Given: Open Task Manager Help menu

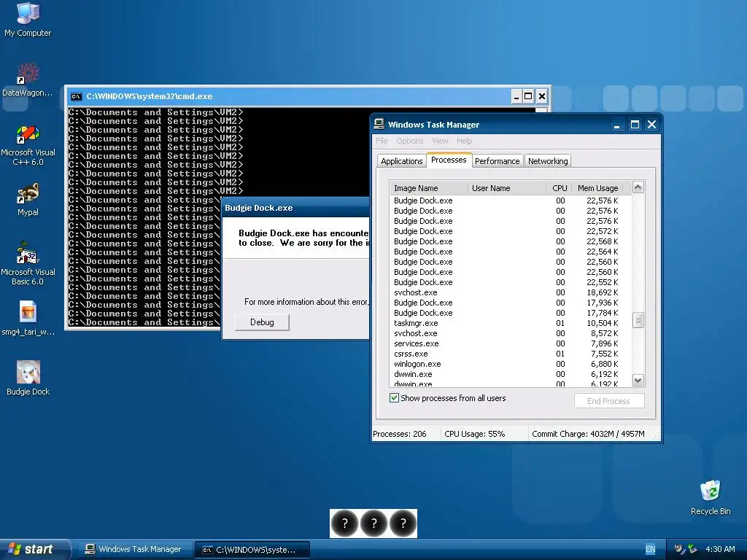Looking at the screenshot, I should pyautogui.click(x=464, y=141).
